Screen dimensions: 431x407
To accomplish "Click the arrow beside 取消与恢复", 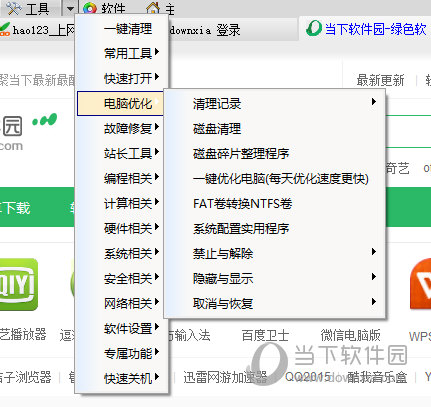I will (374, 302).
